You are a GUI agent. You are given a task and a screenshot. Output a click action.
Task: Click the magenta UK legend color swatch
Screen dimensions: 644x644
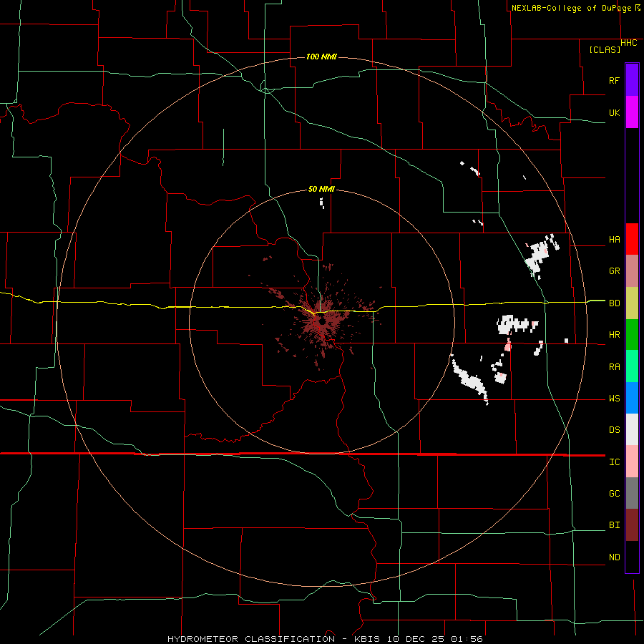[632, 112]
